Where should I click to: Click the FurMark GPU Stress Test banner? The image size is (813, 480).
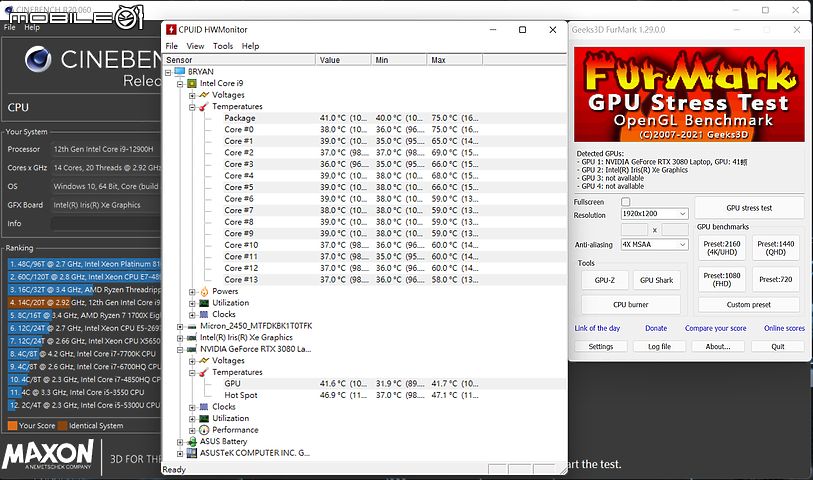click(x=689, y=94)
